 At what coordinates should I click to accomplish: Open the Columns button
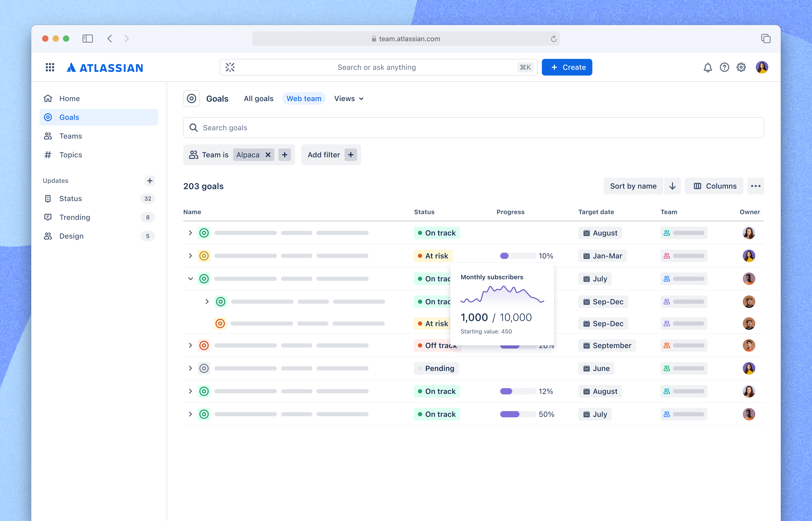714,186
